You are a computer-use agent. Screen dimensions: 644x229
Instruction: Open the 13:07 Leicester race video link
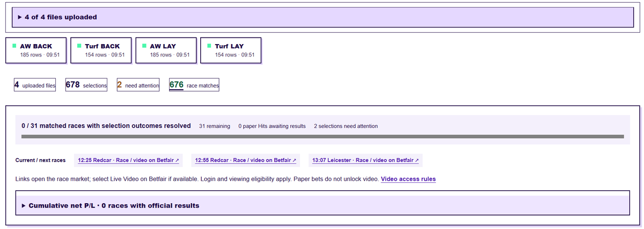pos(365,160)
